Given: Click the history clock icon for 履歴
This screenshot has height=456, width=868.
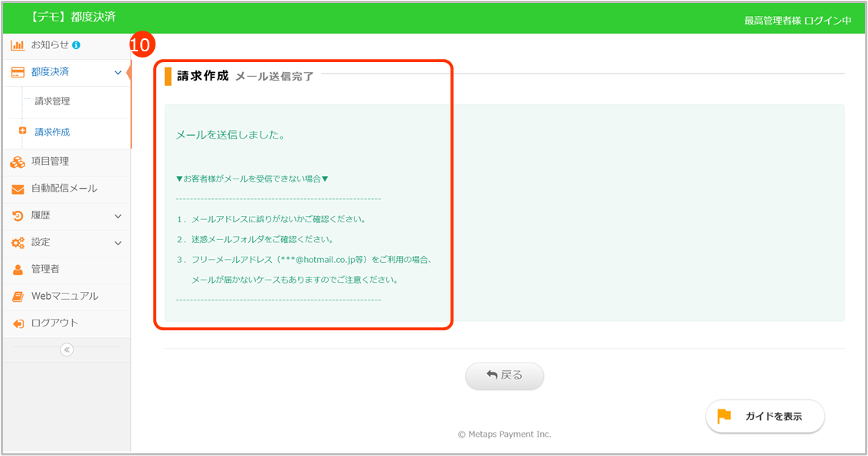Looking at the screenshot, I should click(x=18, y=216).
